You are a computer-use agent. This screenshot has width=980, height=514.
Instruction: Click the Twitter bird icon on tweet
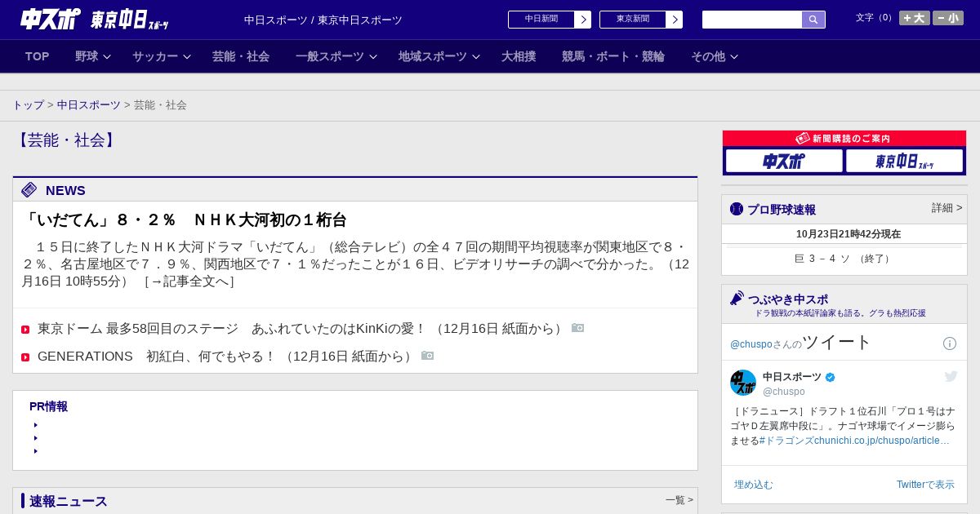(x=951, y=376)
